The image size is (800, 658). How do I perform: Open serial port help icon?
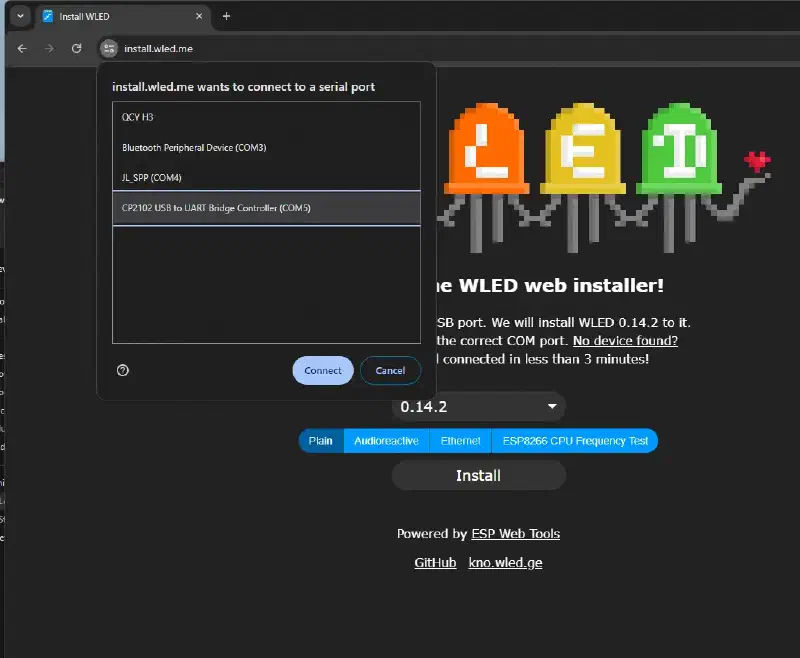pyautogui.click(x=123, y=370)
